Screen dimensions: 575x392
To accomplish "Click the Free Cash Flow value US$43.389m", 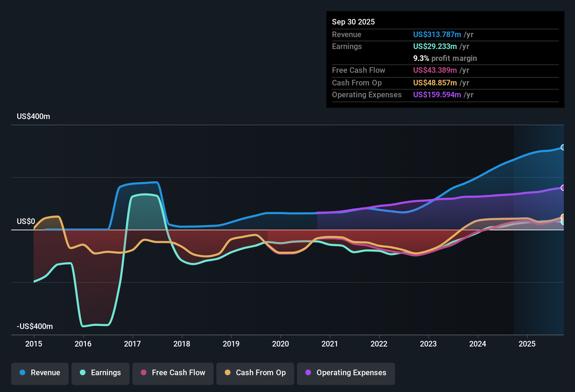I will pyautogui.click(x=435, y=70).
